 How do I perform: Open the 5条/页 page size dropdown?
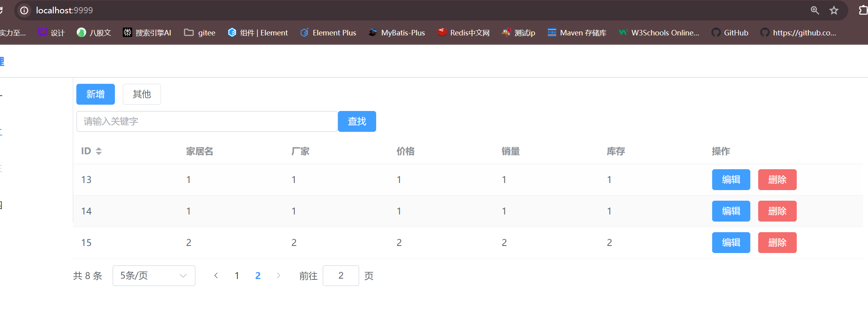tap(154, 275)
